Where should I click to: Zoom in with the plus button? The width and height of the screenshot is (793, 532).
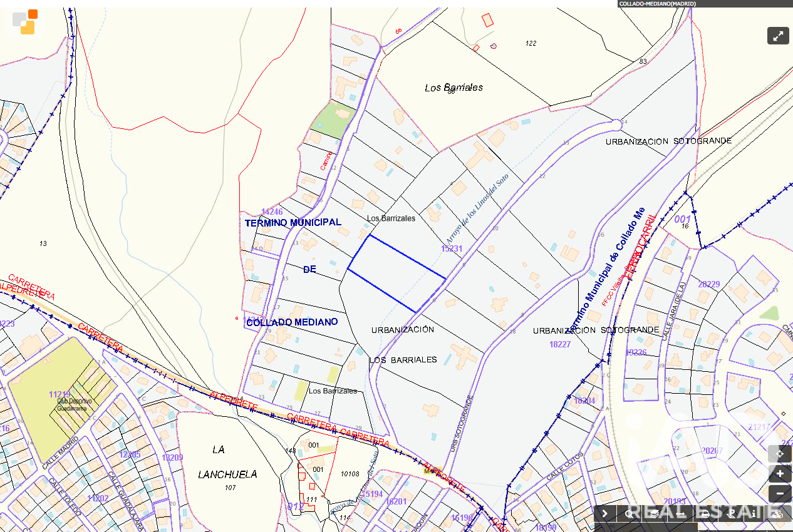pos(779,474)
